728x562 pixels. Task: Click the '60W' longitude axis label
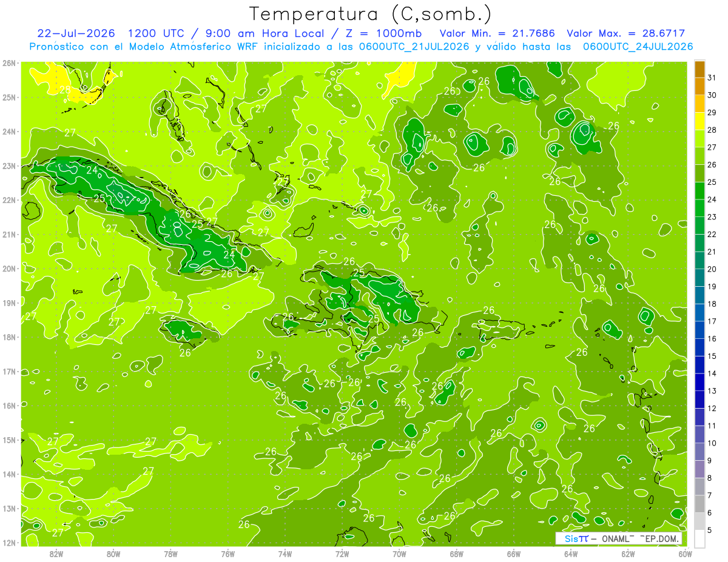(685, 553)
